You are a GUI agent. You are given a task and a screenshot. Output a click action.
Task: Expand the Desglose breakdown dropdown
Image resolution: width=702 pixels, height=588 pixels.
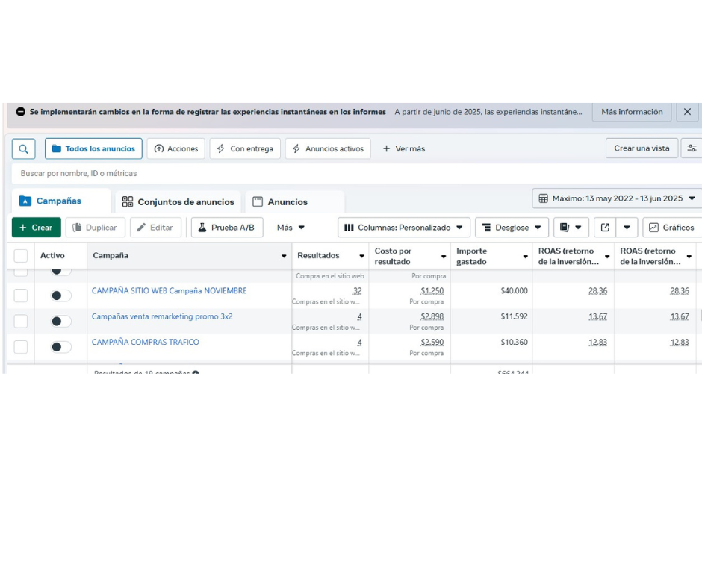click(512, 228)
